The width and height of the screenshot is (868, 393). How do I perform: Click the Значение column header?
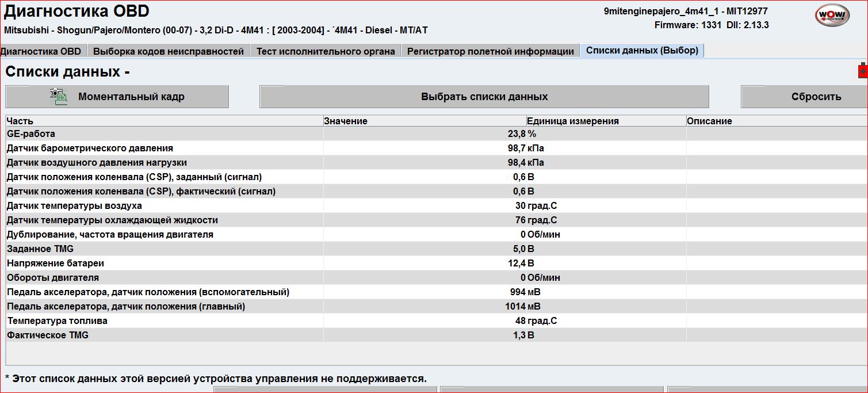click(346, 121)
